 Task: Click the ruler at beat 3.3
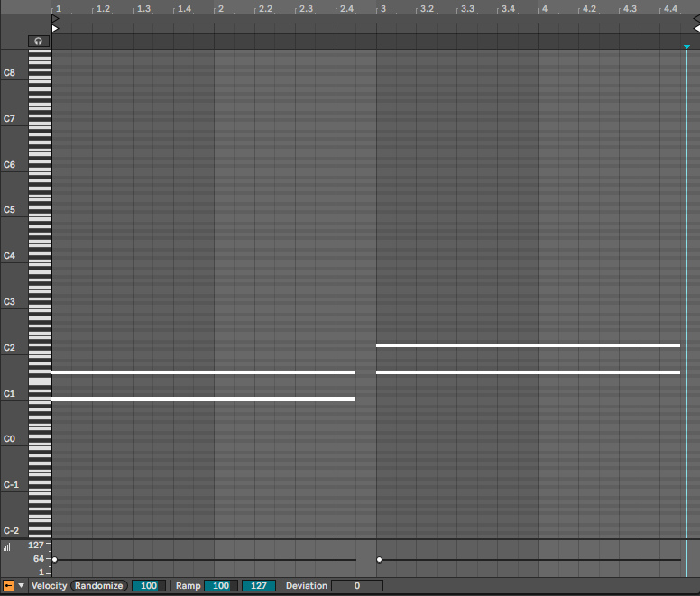pyautogui.click(x=468, y=8)
